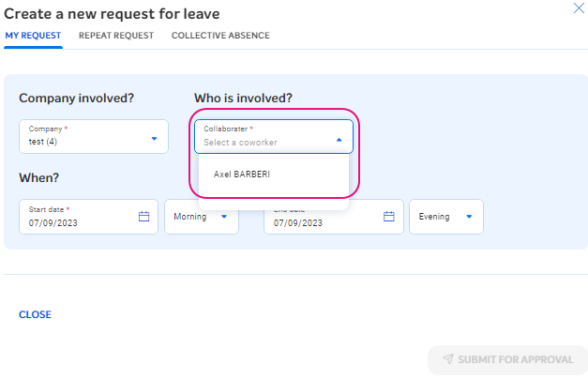
Task: Collapse the Collaborater list using its arrow
Action: (x=339, y=139)
